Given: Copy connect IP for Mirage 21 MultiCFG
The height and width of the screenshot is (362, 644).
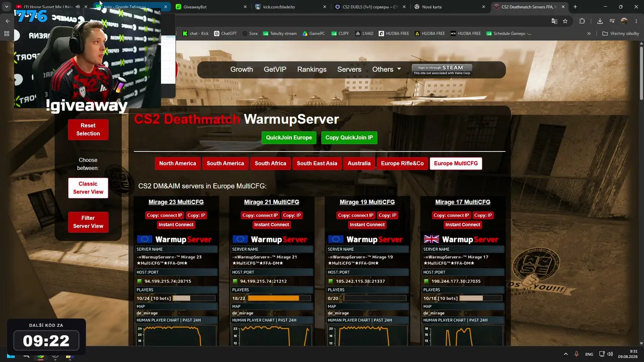Looking at the screenshot, I should coord(260,215).
